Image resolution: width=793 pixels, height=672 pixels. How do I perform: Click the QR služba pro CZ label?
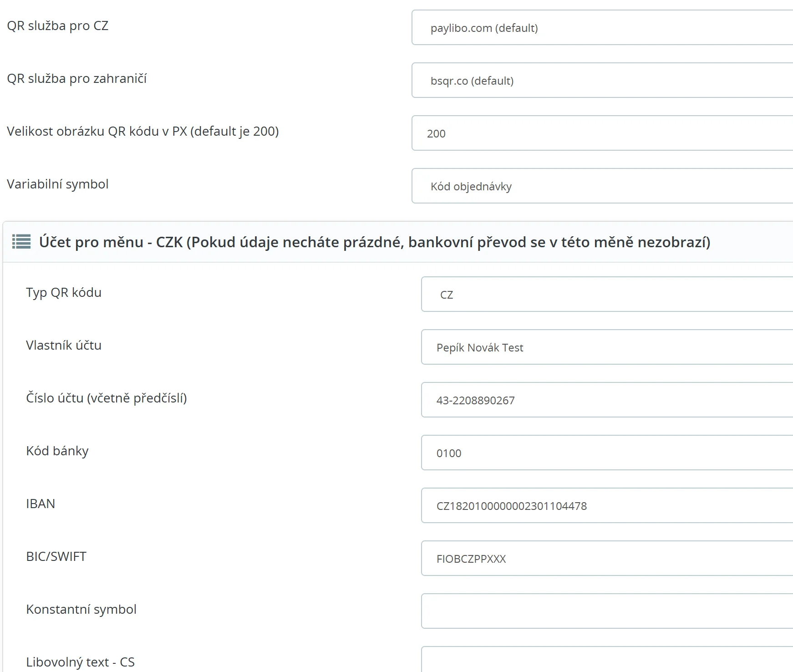(x=58, y=26)
